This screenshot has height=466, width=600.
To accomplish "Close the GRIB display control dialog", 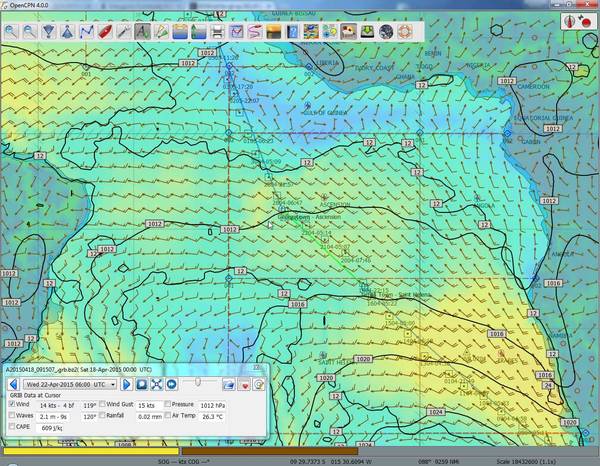I will point(256,367).
